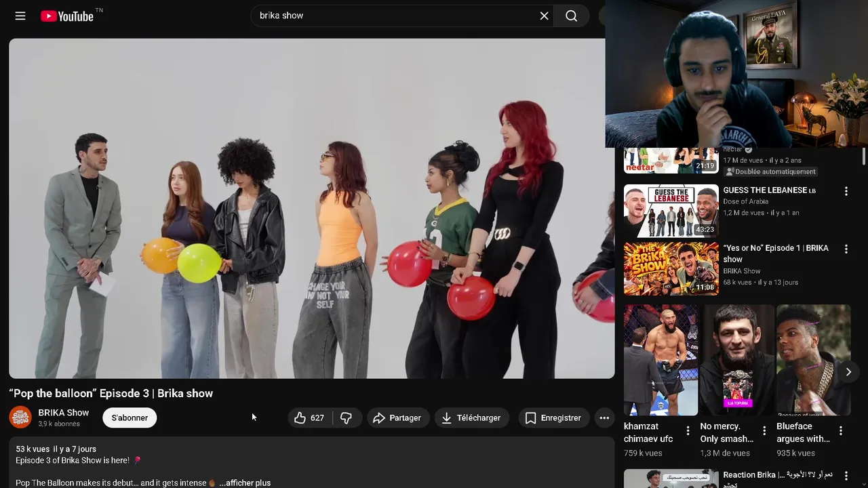Open the Reaction Brika video title
The image size is (868, 488).
point(778,479)
